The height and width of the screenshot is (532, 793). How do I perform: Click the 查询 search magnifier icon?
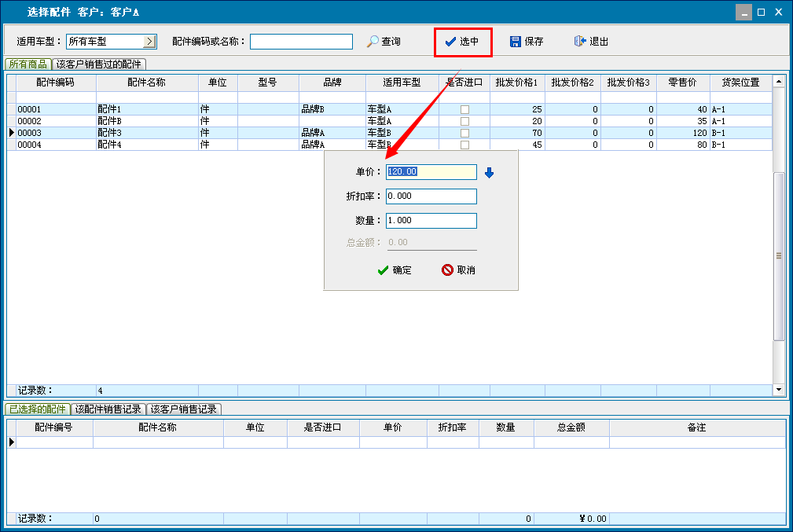pyautogui.click(x=373, y=42)
